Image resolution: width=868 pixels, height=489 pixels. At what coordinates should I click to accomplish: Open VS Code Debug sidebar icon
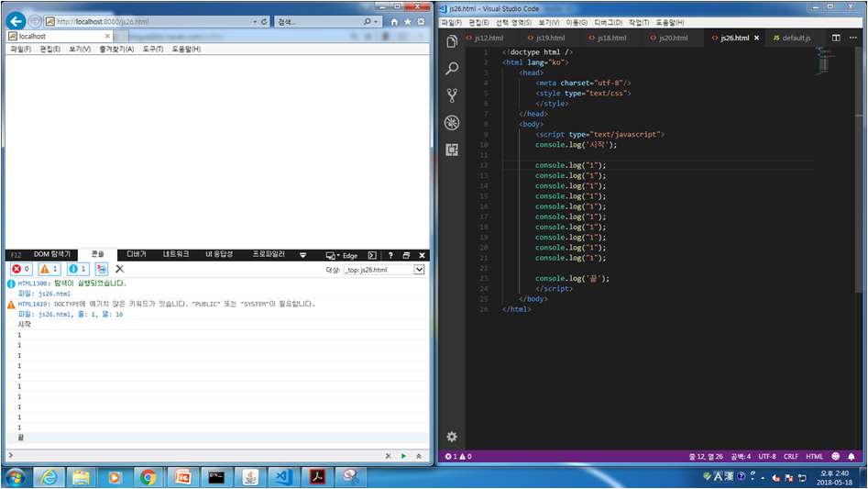click(452, 122)
